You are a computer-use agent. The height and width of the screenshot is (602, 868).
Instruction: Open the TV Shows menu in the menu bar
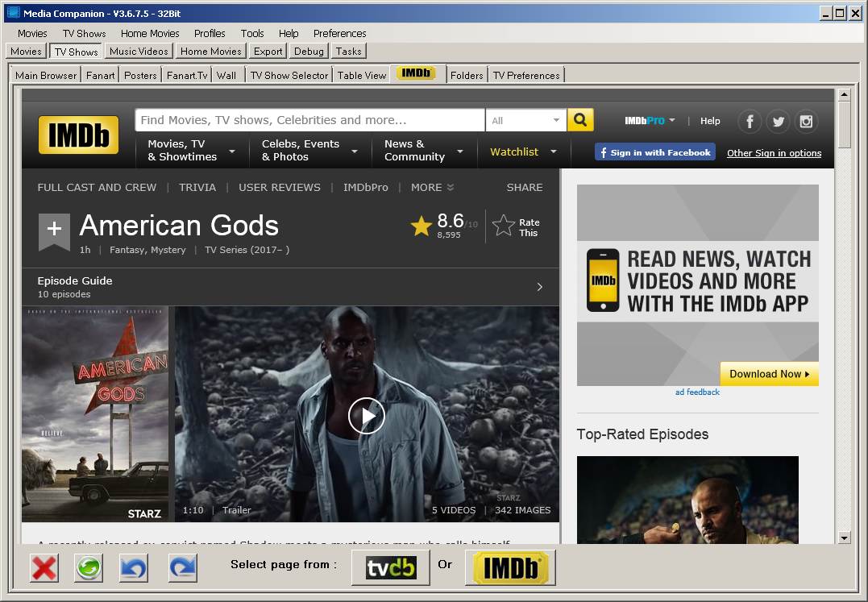point(84,33)
